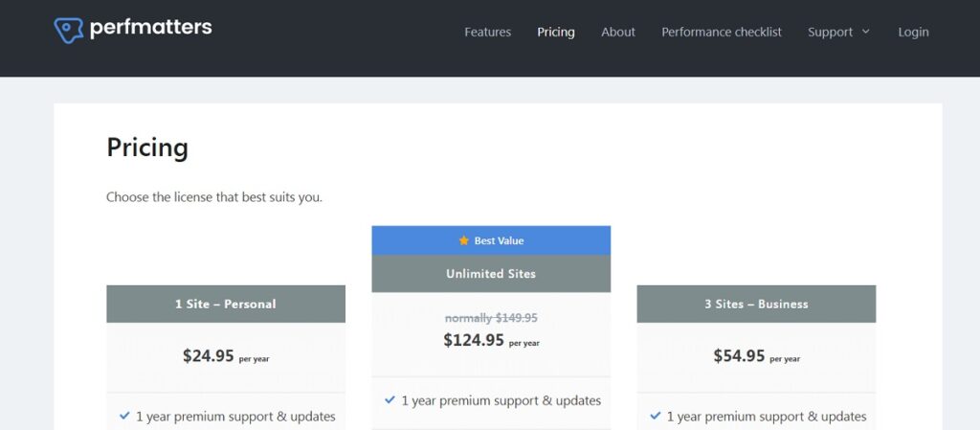Click the Pricing page heading
This screenshot has width=980, height=430.
point(147,148)
